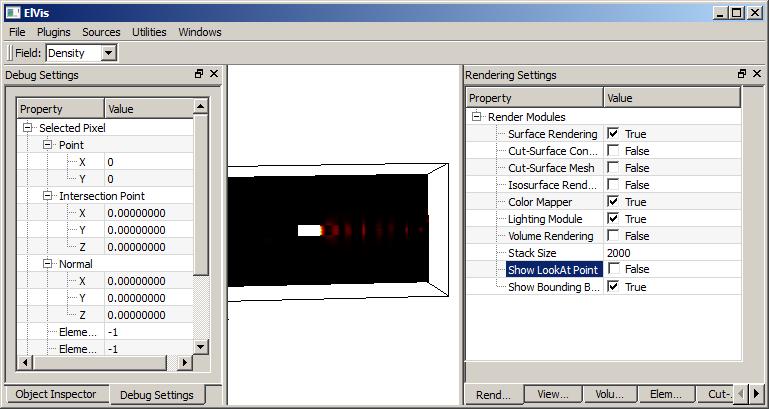Switch to the Elem... tab
Image resolution: width=769 pixels, height=409 pixels.
coord(666,394)
